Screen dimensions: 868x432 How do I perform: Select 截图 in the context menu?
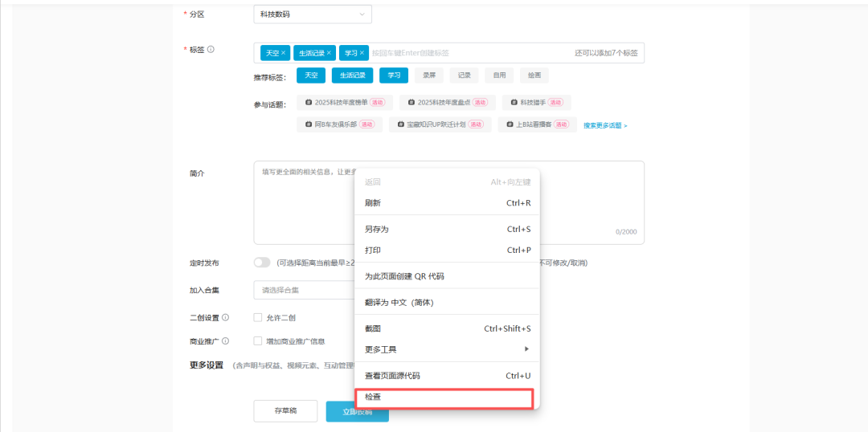tap(448, 328)
